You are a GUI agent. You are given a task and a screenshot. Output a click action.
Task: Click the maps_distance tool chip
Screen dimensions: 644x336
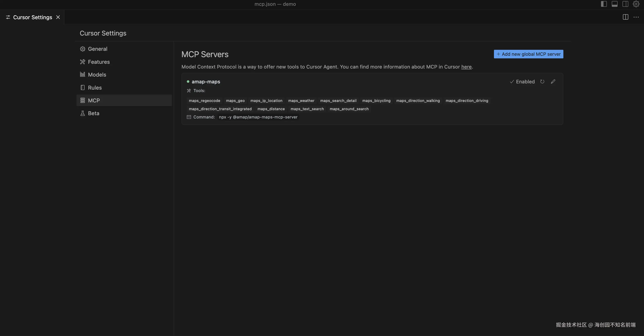tap(271, 109)
